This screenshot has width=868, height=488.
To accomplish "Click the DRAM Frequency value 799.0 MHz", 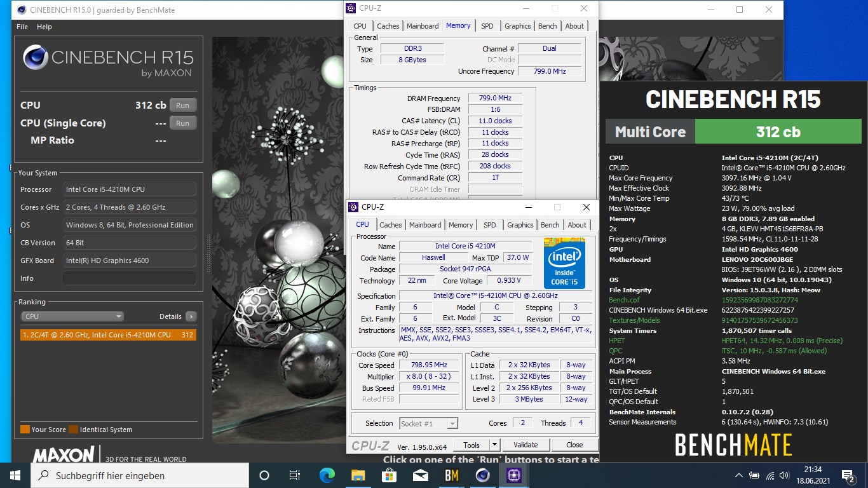I will (495, 98).
